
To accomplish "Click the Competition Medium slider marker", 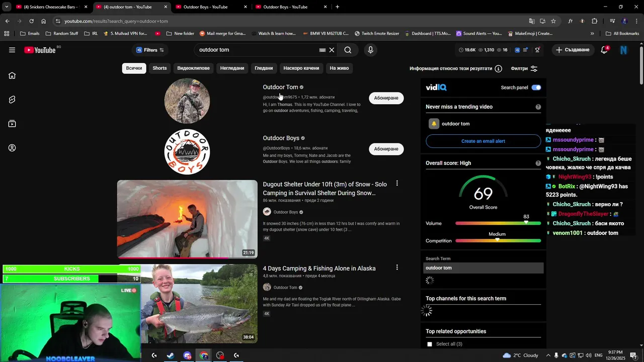I will [497, 240].
